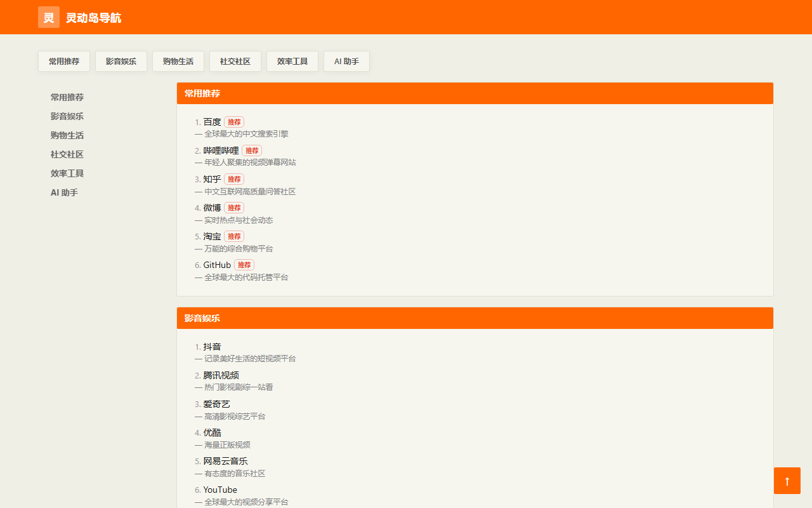Click the back-to-top arrow button
Viewport: 812px width, 508px height.
coord(787,481)
